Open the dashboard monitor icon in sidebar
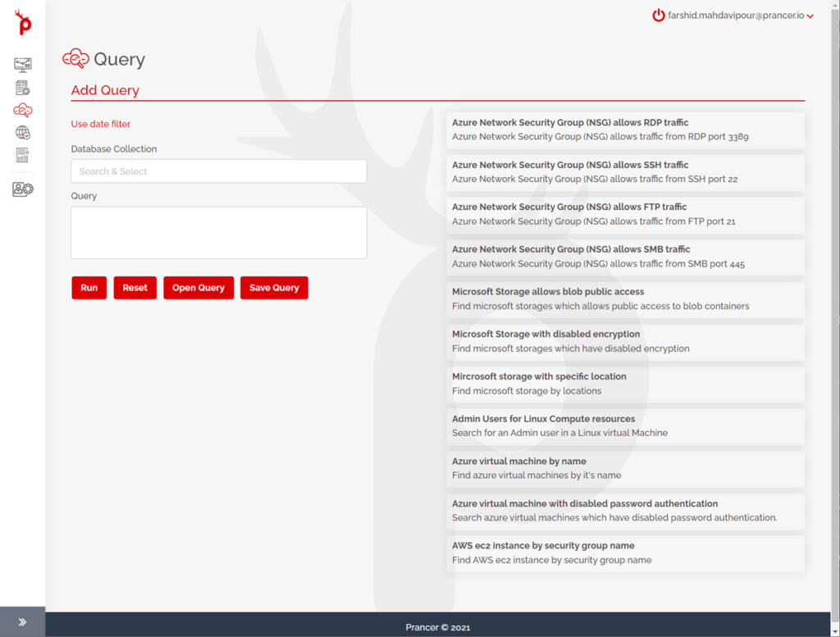 pos(23,65)
